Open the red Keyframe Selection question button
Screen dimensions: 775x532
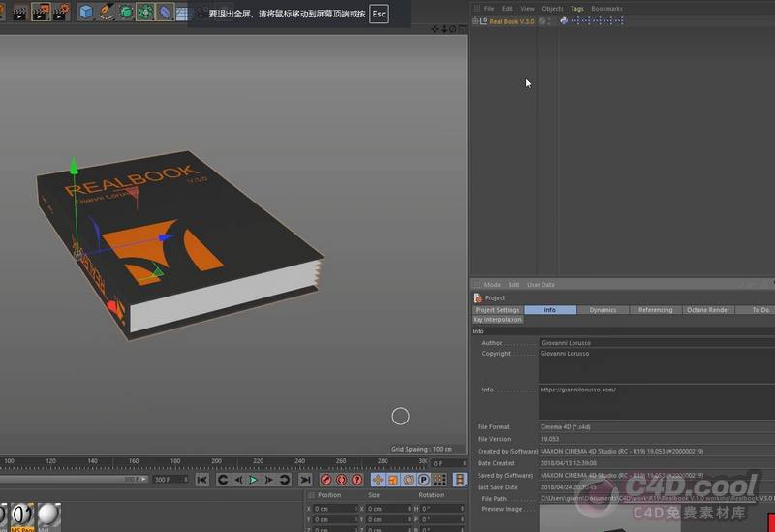pos(356,480)
